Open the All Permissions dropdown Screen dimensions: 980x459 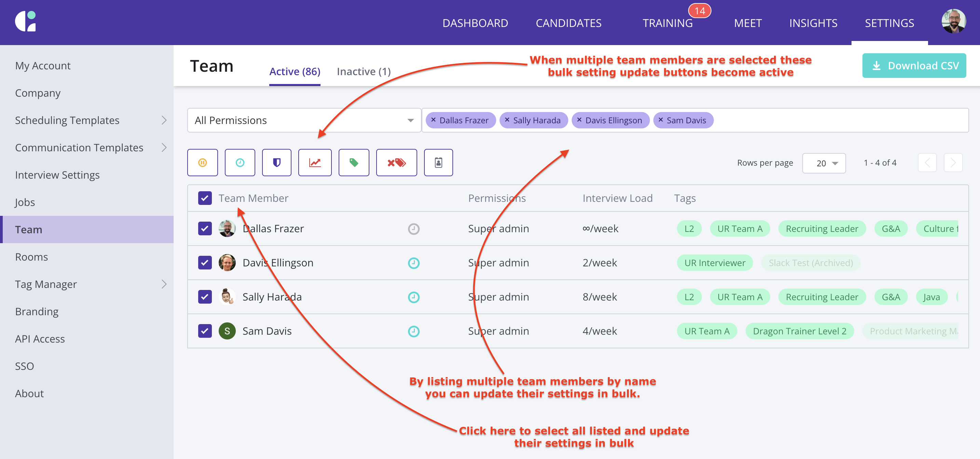pos(303,120)
